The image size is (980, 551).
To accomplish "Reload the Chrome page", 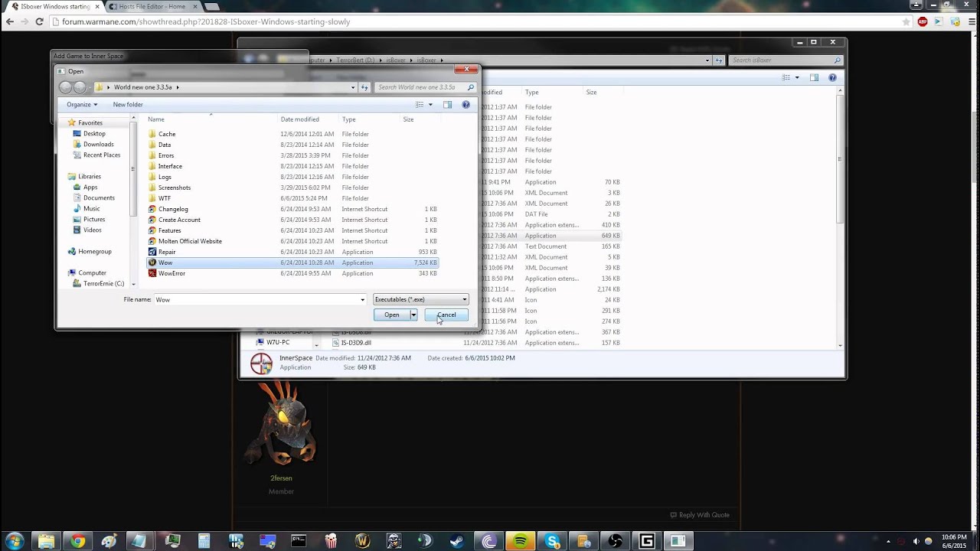I will point(39,21).
